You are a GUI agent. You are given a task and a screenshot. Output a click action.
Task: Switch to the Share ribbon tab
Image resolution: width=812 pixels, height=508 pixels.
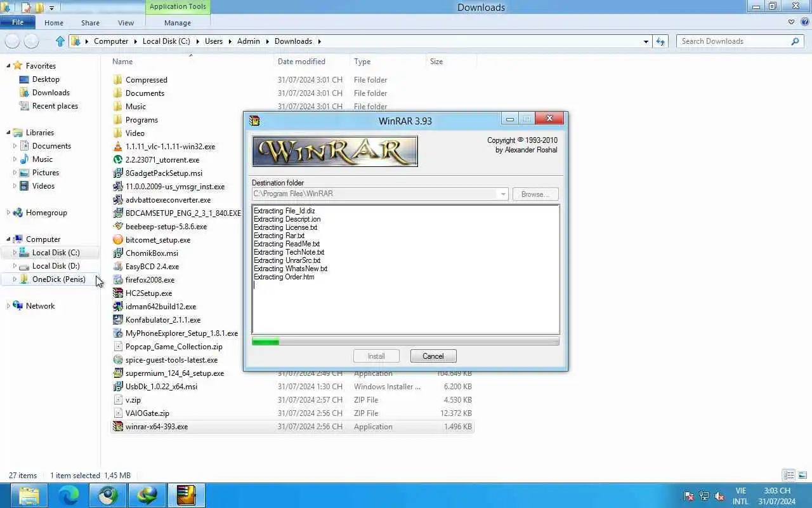coord(90,23)
